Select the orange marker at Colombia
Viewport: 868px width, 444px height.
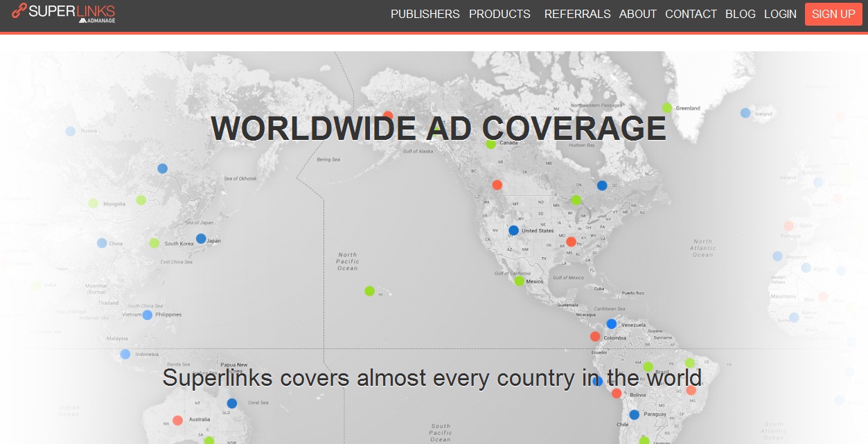point(595,337)
